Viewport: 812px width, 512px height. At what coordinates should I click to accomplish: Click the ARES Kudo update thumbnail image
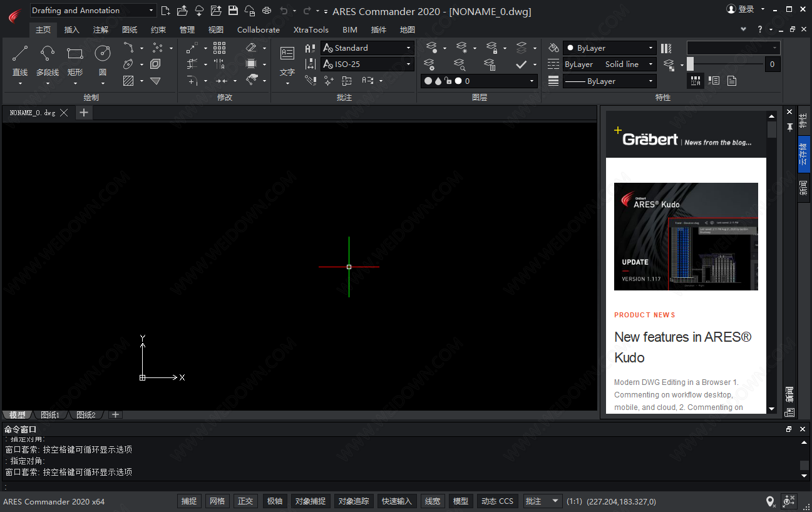tap(686, 237)
